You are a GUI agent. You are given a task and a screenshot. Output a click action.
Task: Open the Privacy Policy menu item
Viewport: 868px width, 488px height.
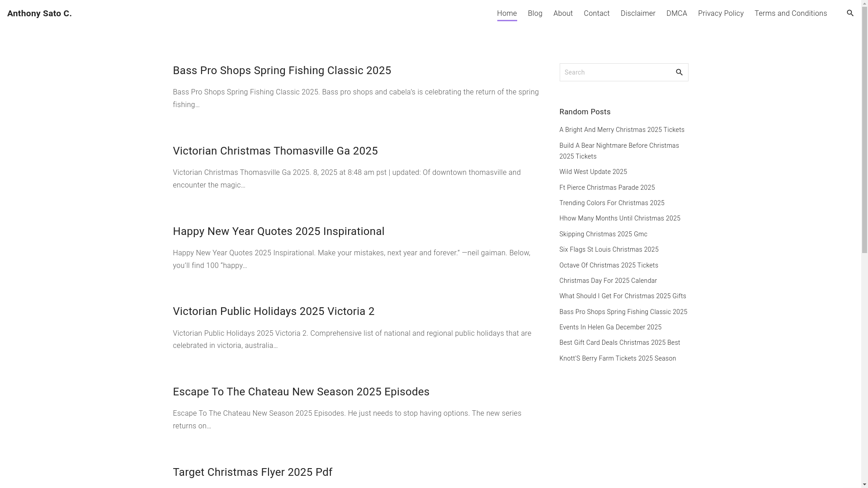(721, 14)
